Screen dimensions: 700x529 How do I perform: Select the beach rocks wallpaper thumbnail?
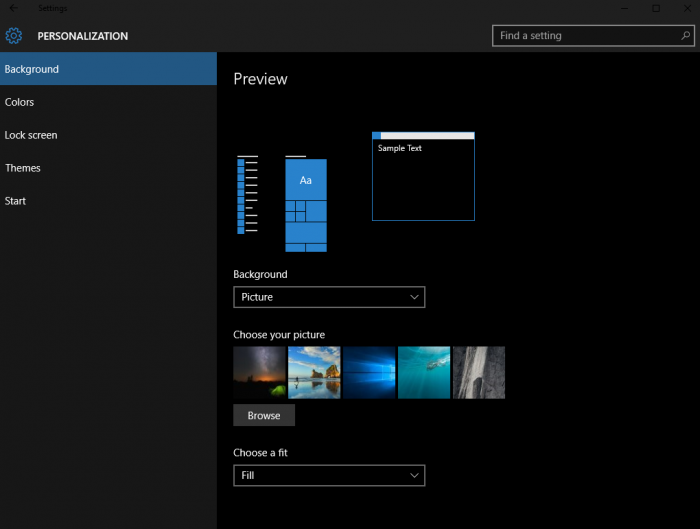[314, 373]
